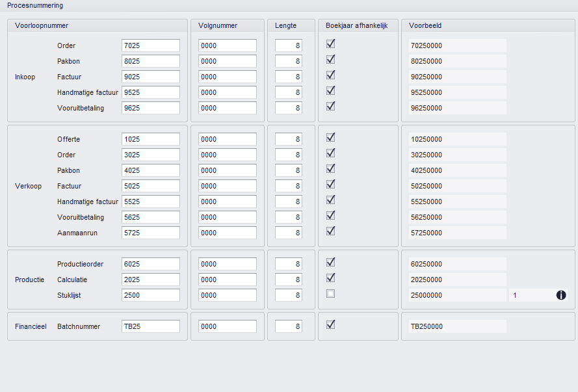The width and height of the screenshot is (578, 392).
Task: Click the Volgnummer field for Verkoop Offerte
Action: point(228,139)
